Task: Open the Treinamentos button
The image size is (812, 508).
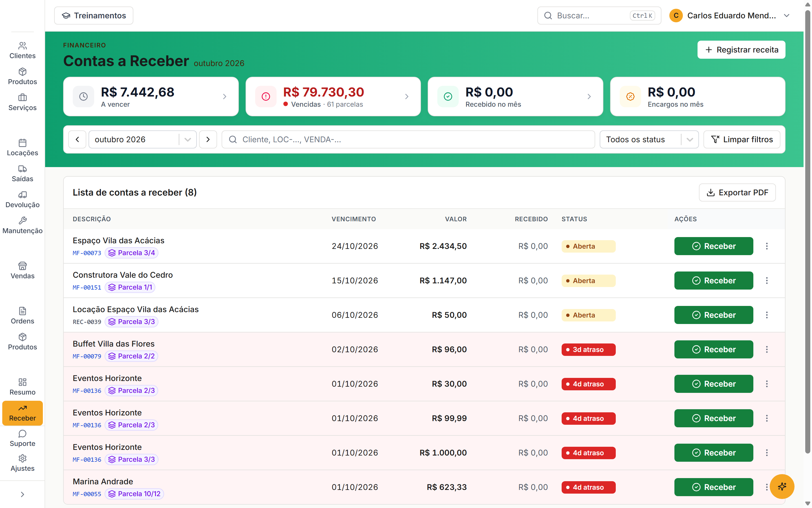Action: (94, 16)
